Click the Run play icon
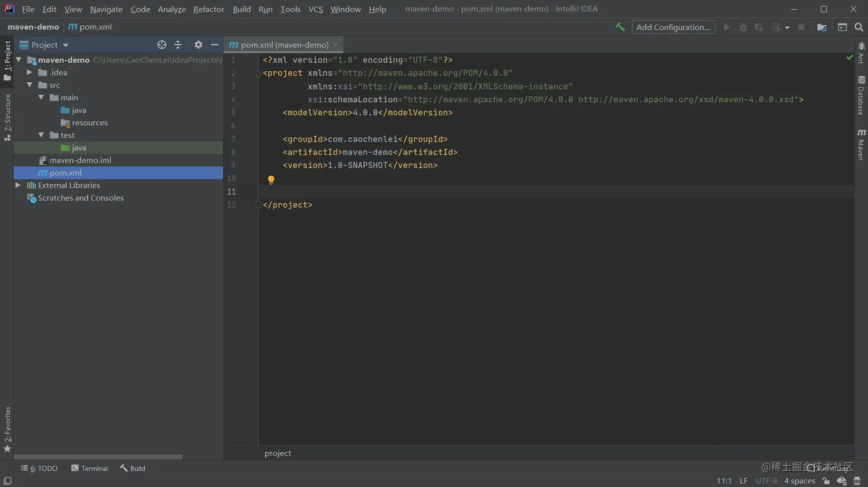Viewport: 868px width, 487px height. click(727, 27)
